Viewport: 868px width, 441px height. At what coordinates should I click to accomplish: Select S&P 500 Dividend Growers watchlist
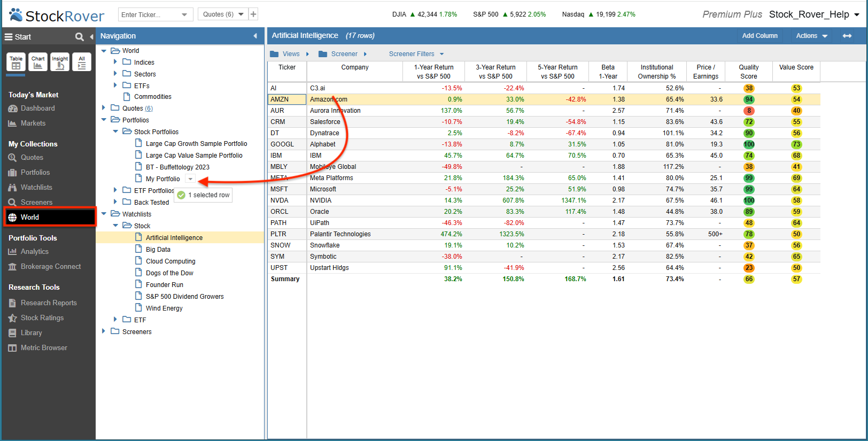(184, 297)
